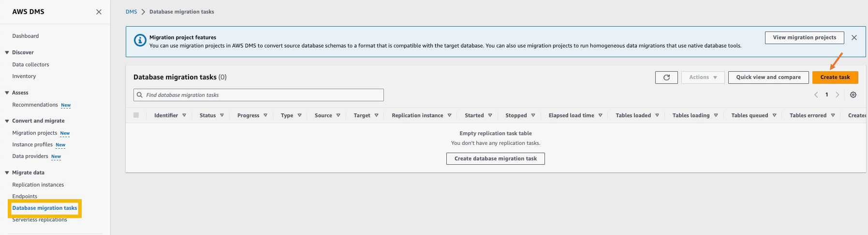The height and width of the screenshot is (235, 868).
Task: Click the search magnifier icon
Action: coord(140,95)
